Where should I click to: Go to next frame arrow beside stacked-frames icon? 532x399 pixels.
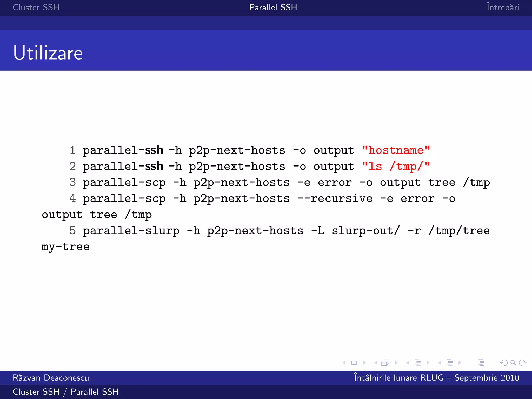tap(396, 363)
